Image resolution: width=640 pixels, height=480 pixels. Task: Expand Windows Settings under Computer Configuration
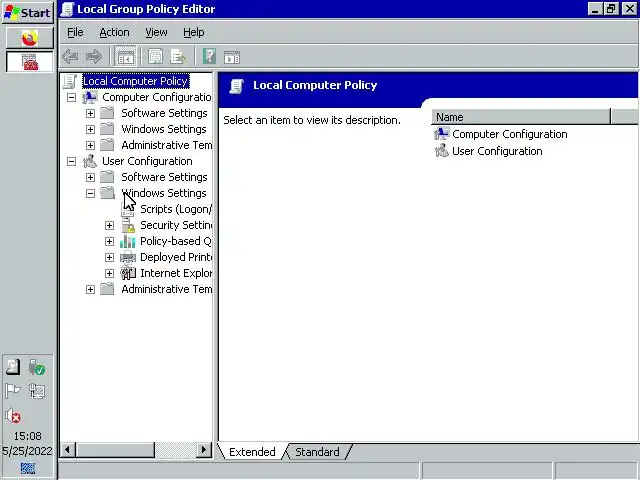[91, 129]
